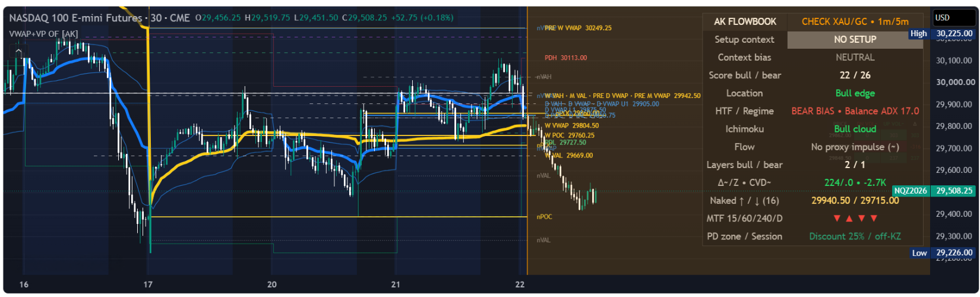Click the NQZ2026 symbol tag on price axis
Screen dimensions: 980x297
coord(910,191)
